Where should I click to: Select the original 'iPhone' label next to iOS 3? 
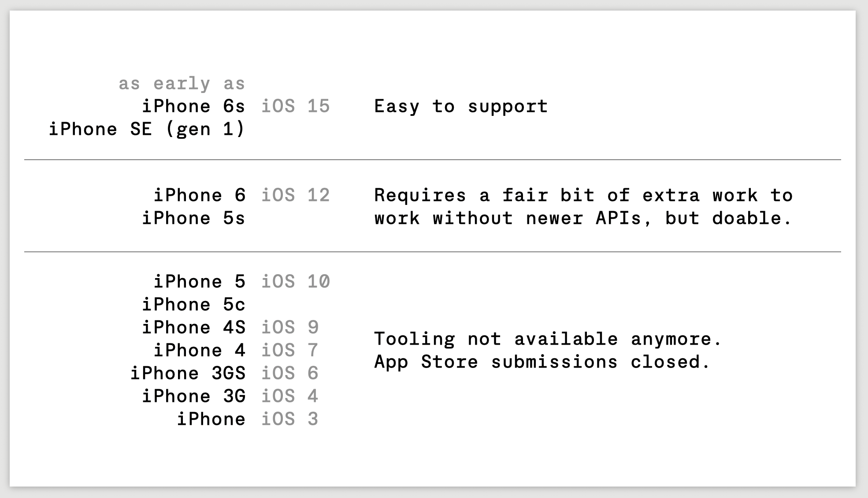pyautogui.click(x=211, y=419)
